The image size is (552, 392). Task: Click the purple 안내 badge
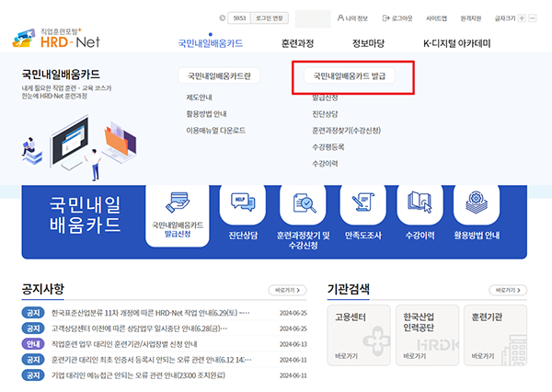pyautogui.click(x=33, y=344)
